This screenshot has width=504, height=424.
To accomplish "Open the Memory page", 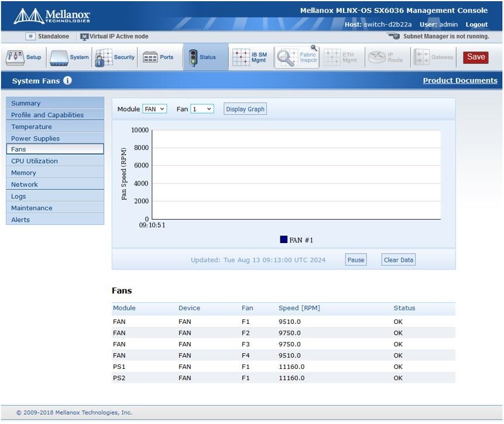I will [55, 173].
